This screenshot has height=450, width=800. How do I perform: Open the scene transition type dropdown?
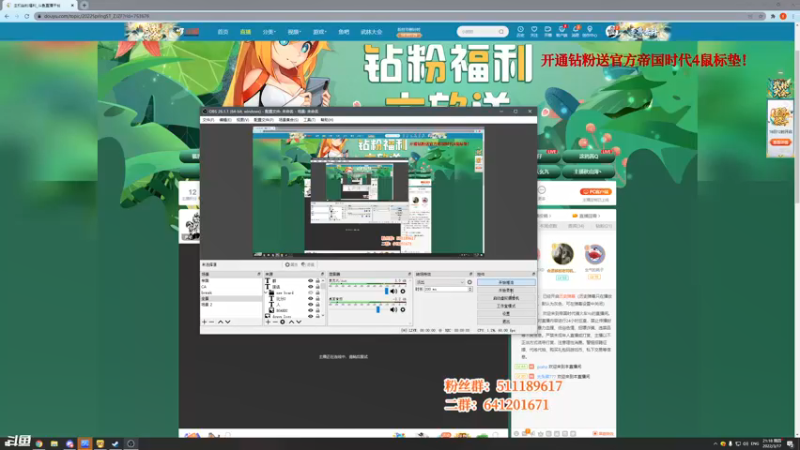(x=440, y=282)
